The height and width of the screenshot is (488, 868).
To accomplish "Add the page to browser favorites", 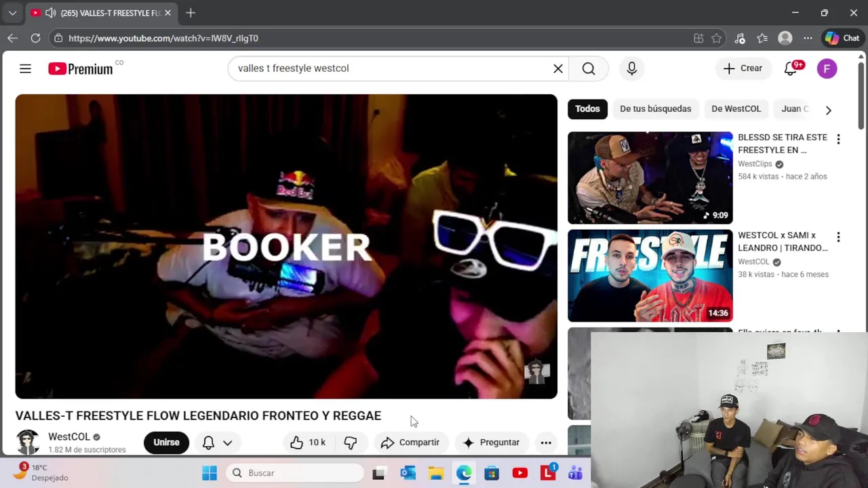I will [x=717, y=39].
